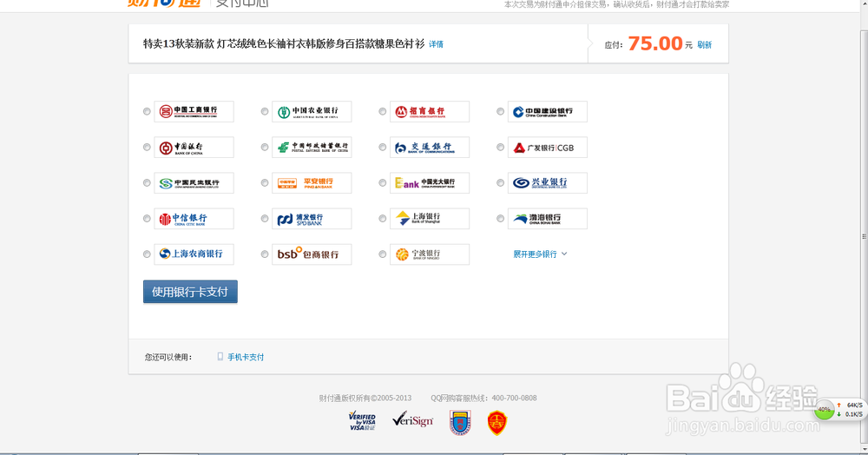Click the bsb 包商银行 logo
Viewport: 868px width, 455px height.
(312, 254)
